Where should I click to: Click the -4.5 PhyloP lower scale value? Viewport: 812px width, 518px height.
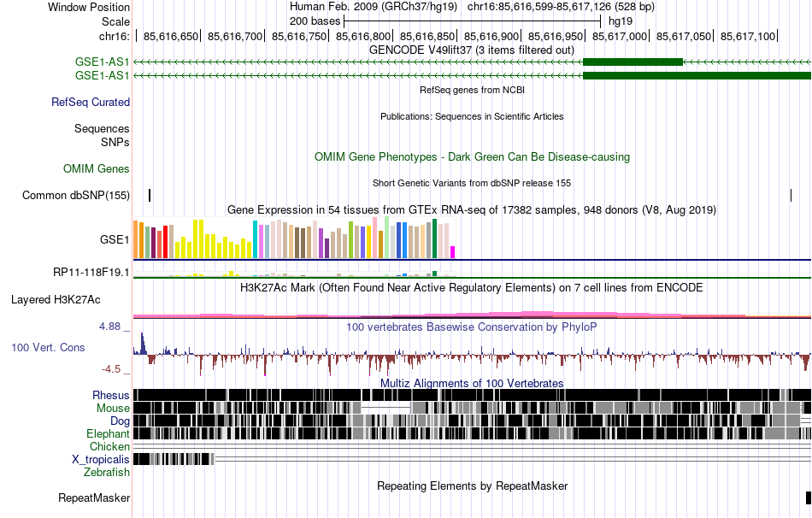[x=111, y=368]
